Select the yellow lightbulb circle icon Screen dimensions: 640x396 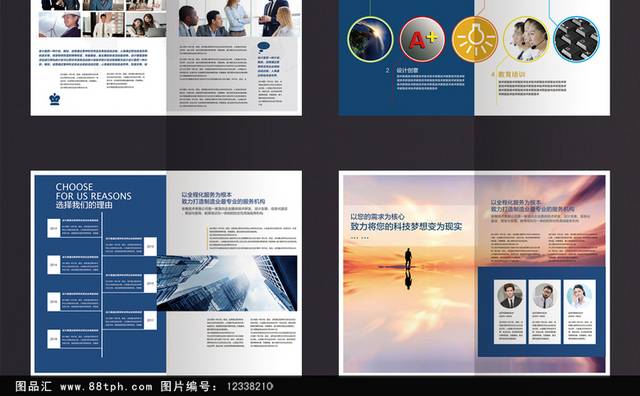tap(475, 39)
